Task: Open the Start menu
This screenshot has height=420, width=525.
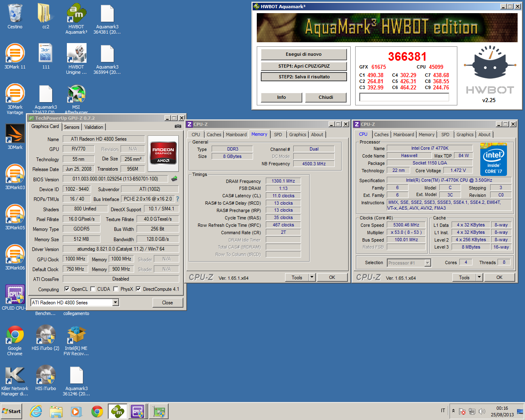Action: (11, 411)
